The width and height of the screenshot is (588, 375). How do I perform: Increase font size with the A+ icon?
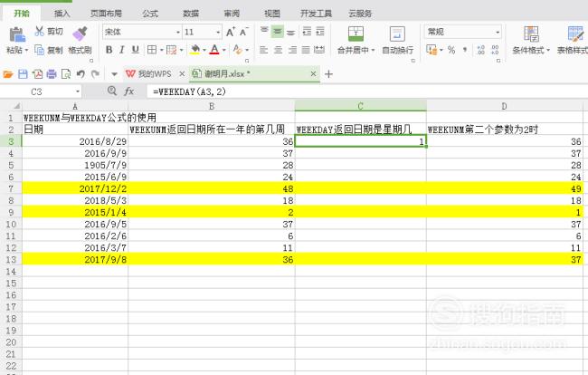coord(231,32)
